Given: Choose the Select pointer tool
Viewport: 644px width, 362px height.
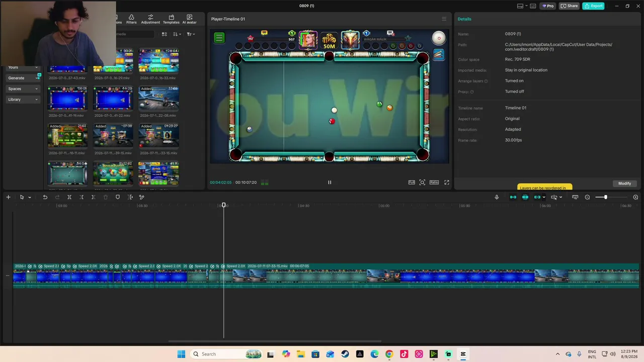Looking at the screenshot, I should 22,197.
